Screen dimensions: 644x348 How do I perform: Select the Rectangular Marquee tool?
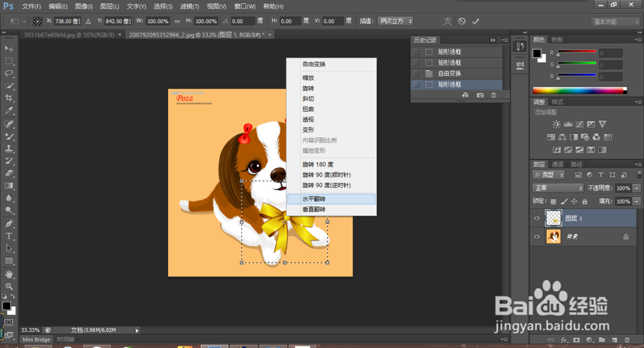(8, 61)
